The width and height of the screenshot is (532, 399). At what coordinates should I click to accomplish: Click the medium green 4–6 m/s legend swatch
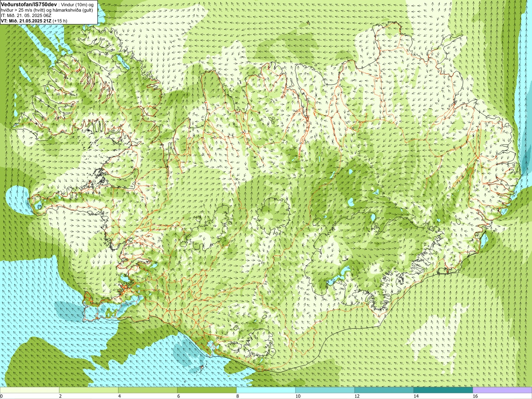148,390
